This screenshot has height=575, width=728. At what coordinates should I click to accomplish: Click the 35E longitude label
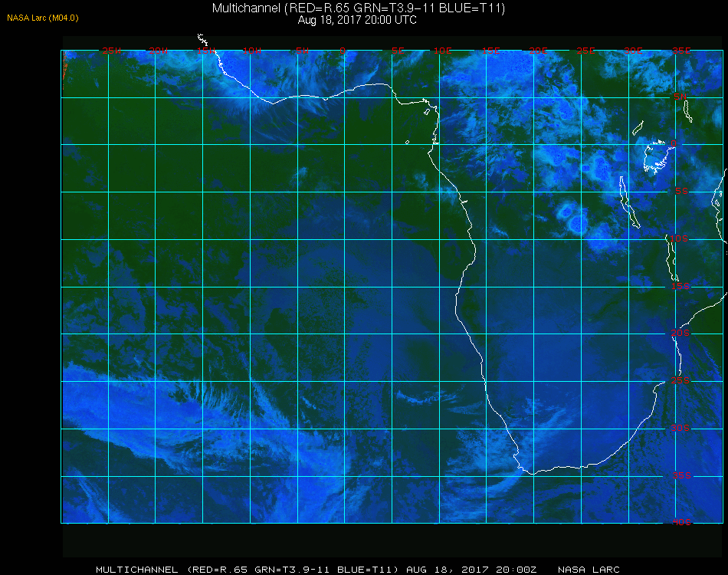681,51
